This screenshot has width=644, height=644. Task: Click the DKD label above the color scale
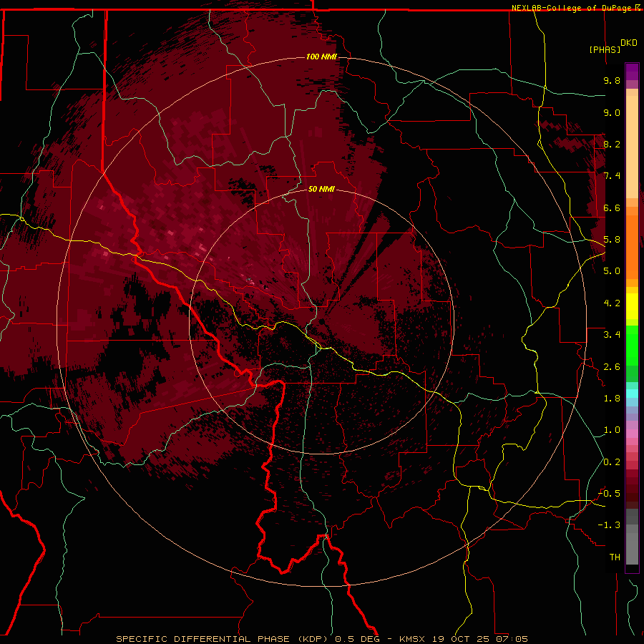[628, 43]
